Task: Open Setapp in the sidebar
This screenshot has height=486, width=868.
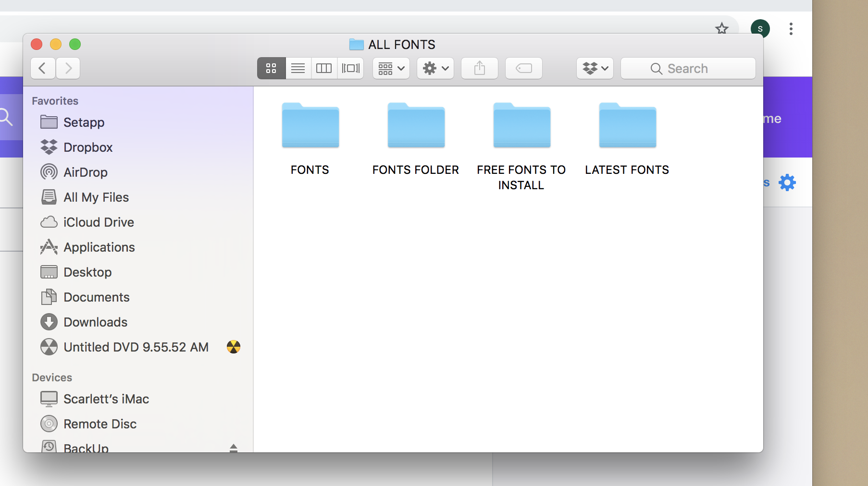Action: click(x=138, y=122)
